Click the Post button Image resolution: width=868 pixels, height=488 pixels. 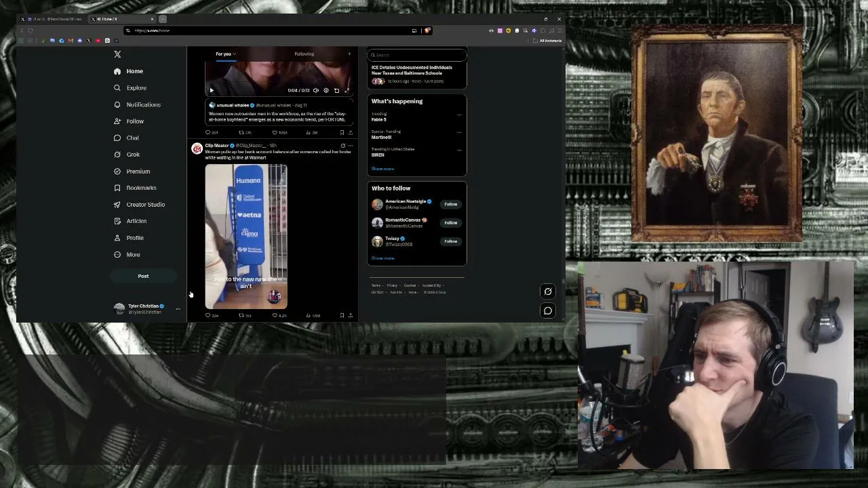[143, 276]
